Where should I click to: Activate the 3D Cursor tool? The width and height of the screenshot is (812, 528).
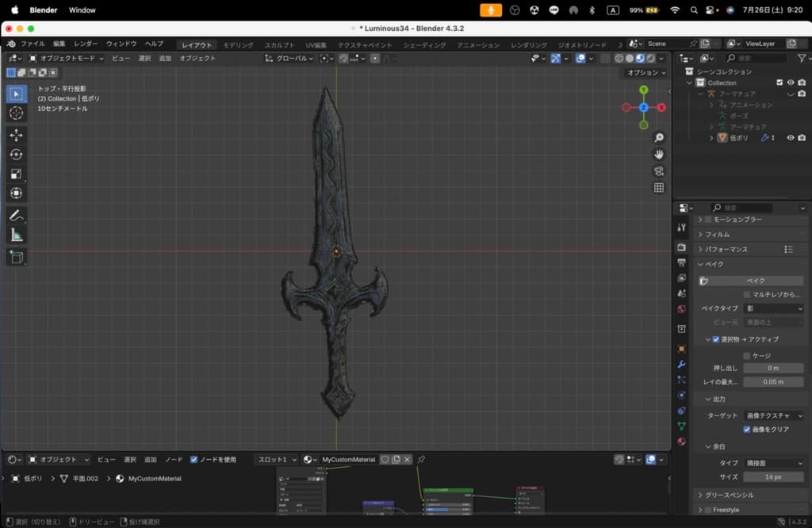click(x=17, y=113)
